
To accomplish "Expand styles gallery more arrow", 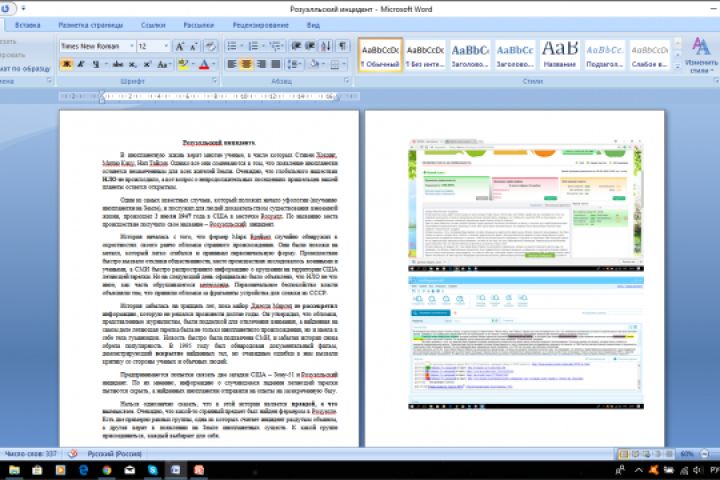I will [678, 67].
